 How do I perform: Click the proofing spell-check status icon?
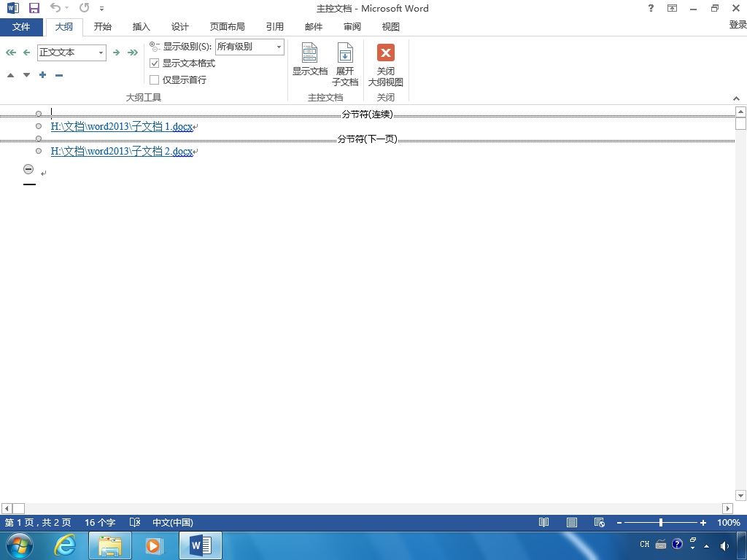(135, 522)
